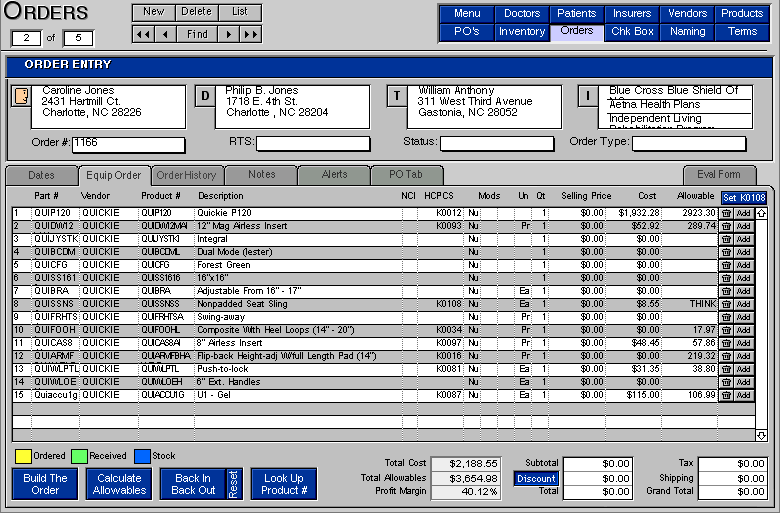The width and height of the screenshot is (780, 513).
Task: Open the PO Tab
Action: coord(406,175)
